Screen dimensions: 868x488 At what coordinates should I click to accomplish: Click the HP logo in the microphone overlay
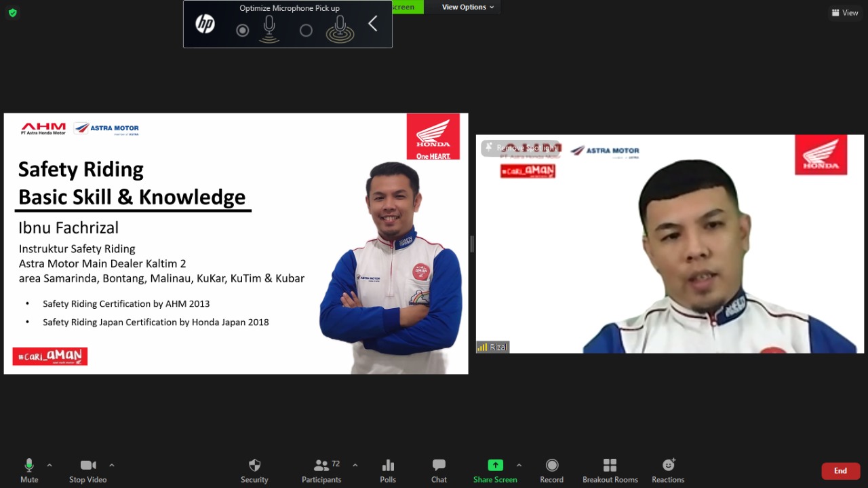tap(205, 24)
